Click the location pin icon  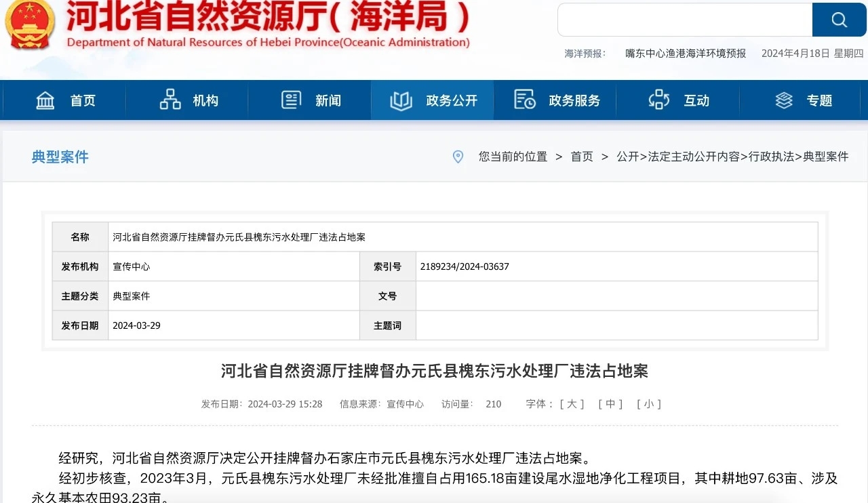click(x=458, y=157)
